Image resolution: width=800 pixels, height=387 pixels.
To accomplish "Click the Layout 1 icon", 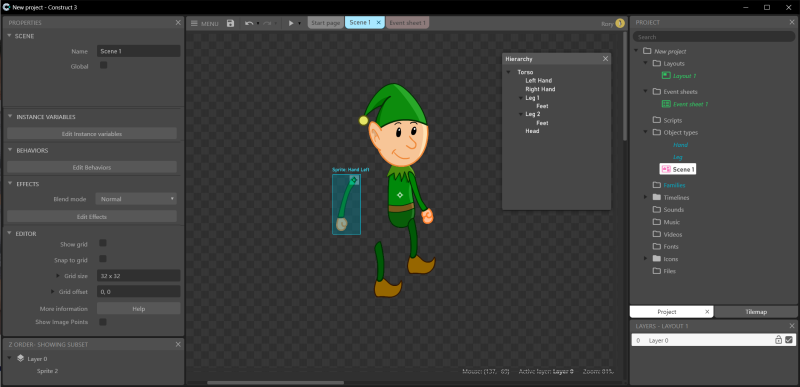I will click(666, 75).
